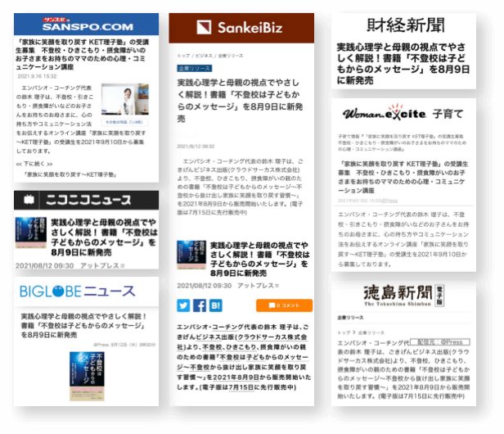Click the book thumbnail in Niconico News card
Viewport: 504px width, 434px height.
29,233
